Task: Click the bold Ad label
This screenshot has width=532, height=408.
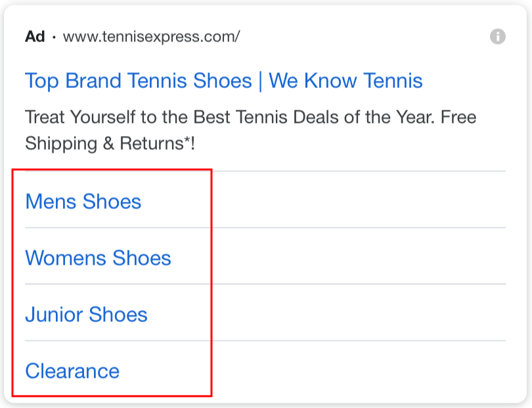Action: tap(35, 36)
